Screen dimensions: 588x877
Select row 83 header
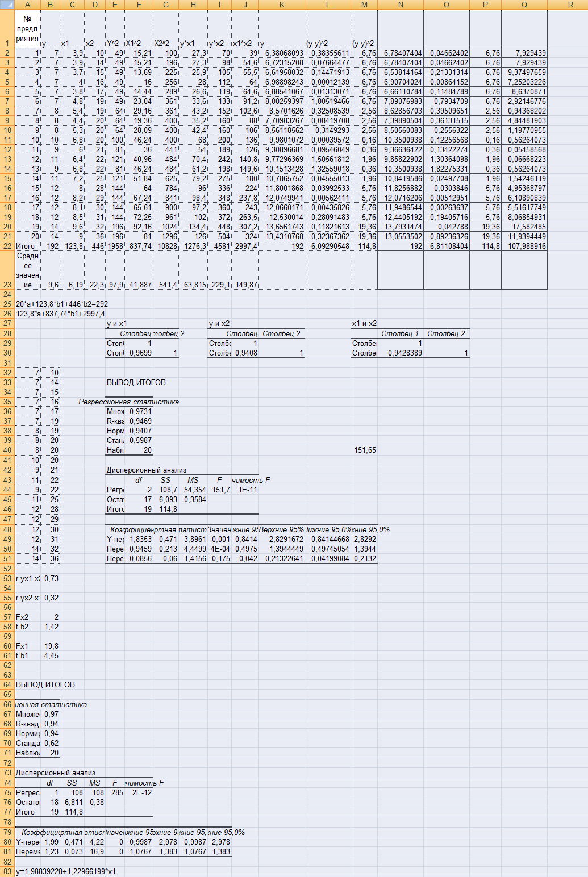7,871
